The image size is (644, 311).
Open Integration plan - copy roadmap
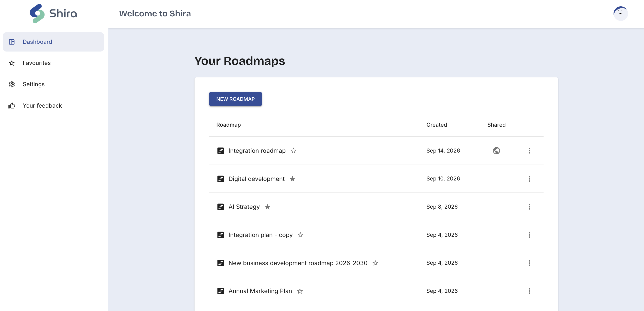point(260,235)
